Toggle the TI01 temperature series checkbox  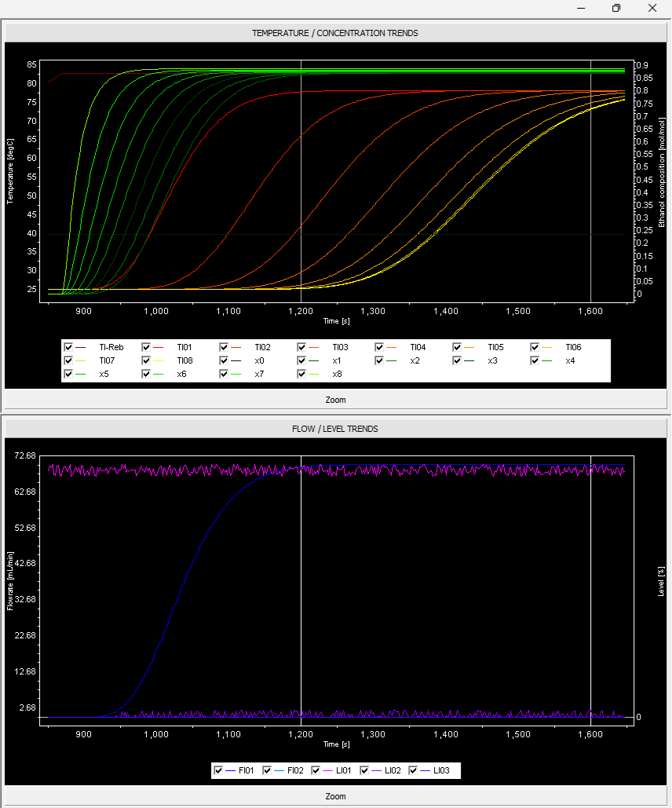click(147, 346)
